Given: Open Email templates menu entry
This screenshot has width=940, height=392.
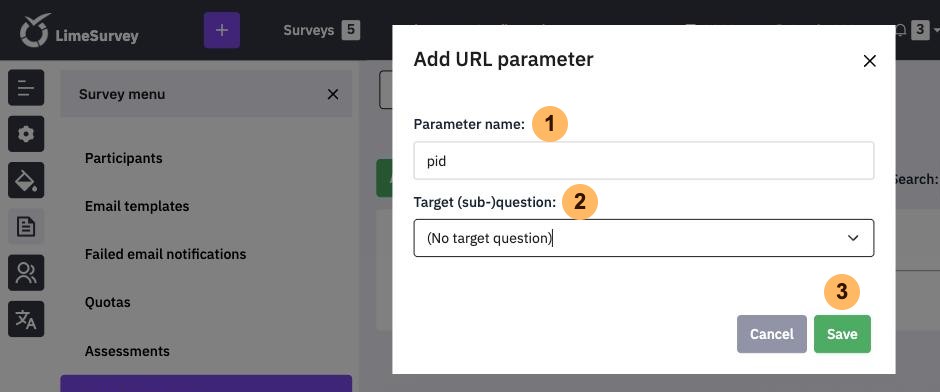Looking at the screenshot, I should [x=137, y=206].
